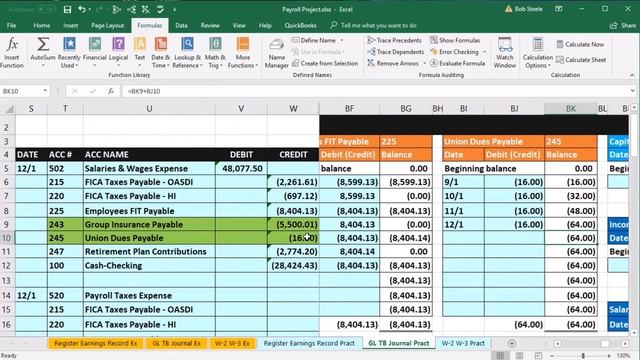Open Math & Trig functions
Viewport: 640px width, 360px height.
pyautogui.click(x=215, y=53)
